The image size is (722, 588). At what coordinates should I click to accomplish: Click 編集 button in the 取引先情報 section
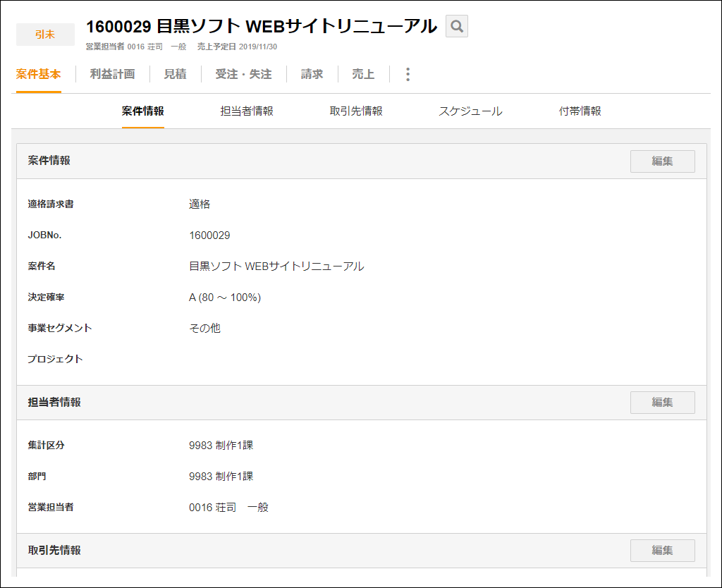click(662, 550)
